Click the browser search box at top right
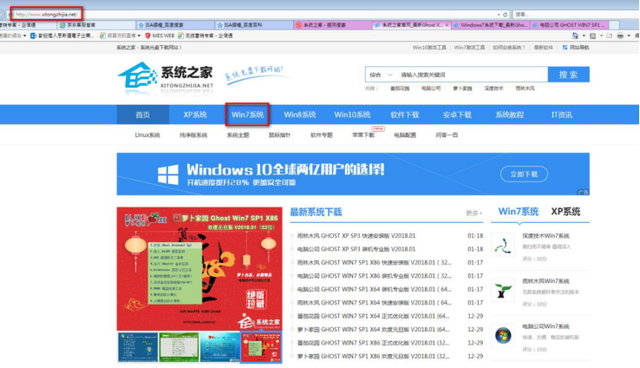This screenshot has height=368, width=640. [x=575, y=14]
